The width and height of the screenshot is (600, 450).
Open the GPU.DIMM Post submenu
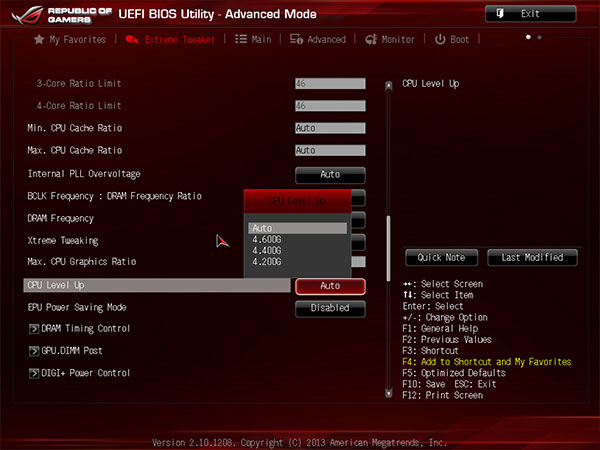(x=72, y=351)
